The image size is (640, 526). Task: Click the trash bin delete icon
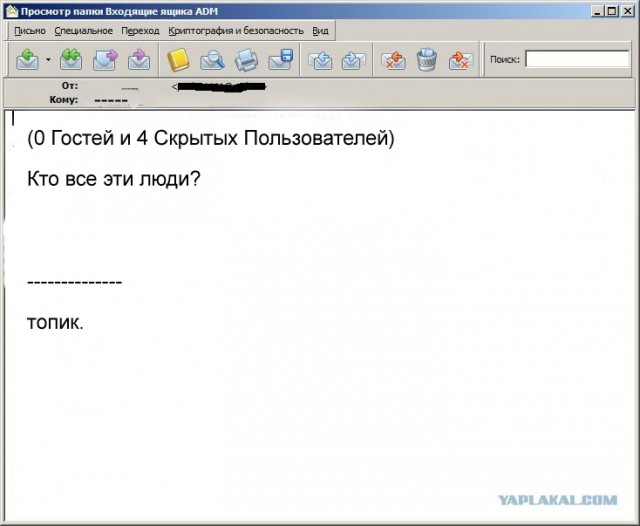pos(427,60)
